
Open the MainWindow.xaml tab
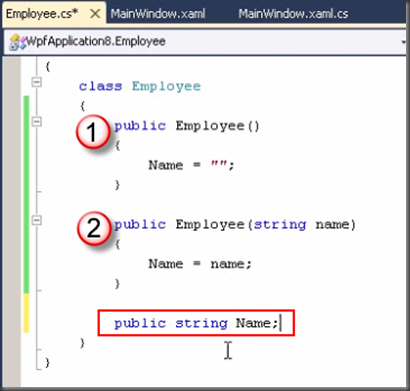click(158, 14)
